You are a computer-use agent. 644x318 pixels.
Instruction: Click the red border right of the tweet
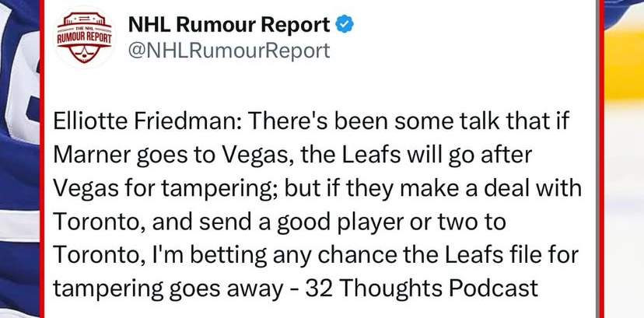tap(600, 159)
